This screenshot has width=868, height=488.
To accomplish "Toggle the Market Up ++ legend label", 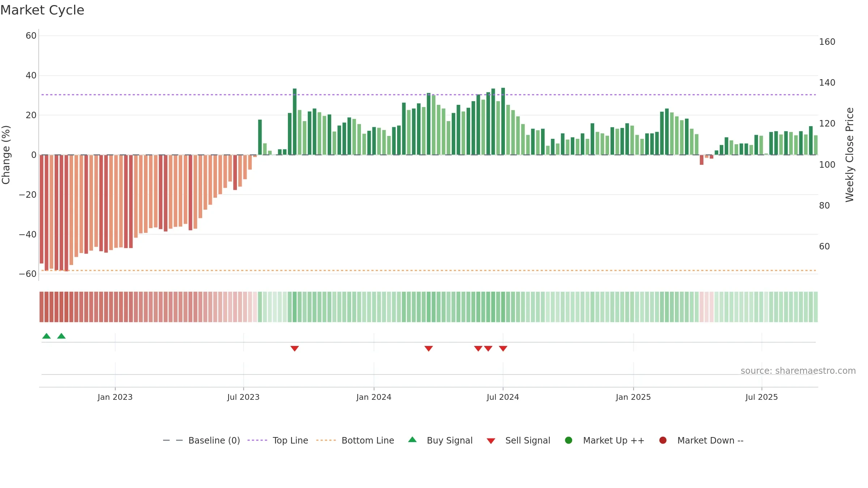I will (x=614, y=440).
